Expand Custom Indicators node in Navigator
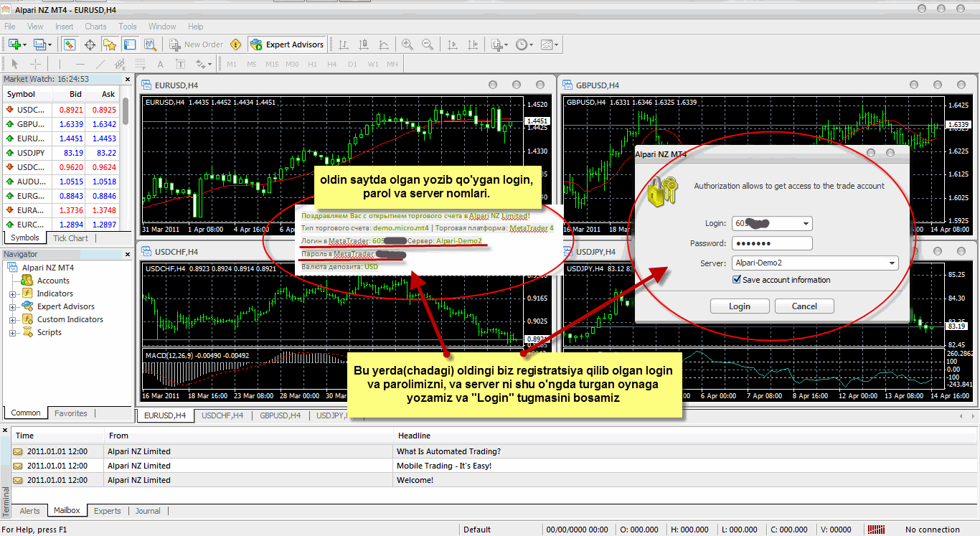 [12, 319]
